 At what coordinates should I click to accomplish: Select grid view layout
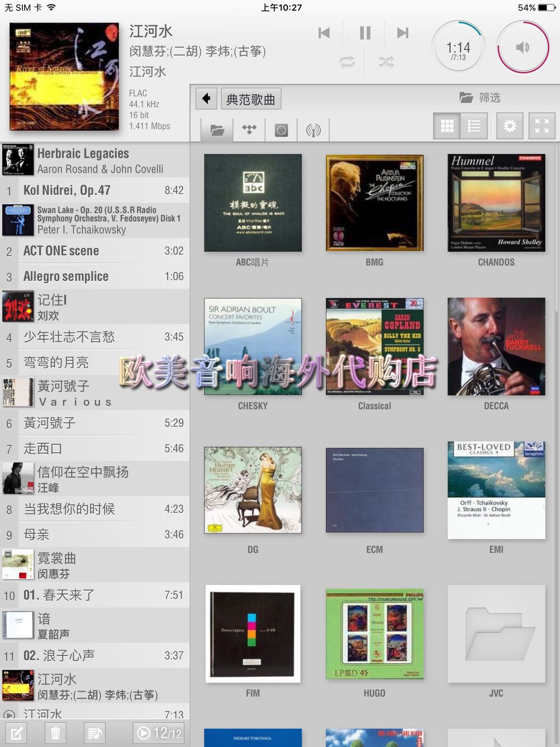[447, 126]
